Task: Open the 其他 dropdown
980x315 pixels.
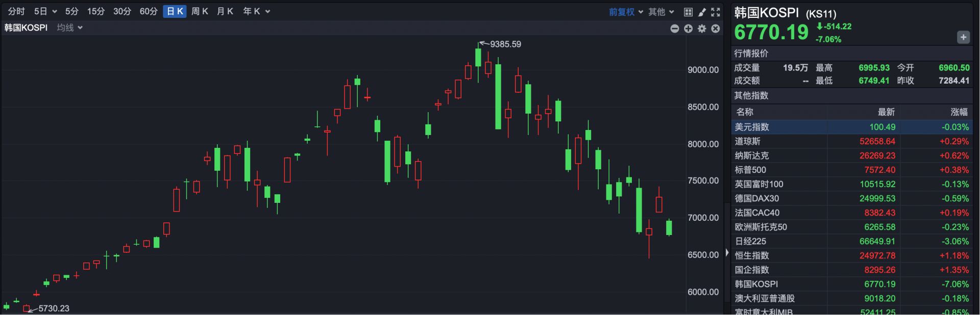Action: 661,12
